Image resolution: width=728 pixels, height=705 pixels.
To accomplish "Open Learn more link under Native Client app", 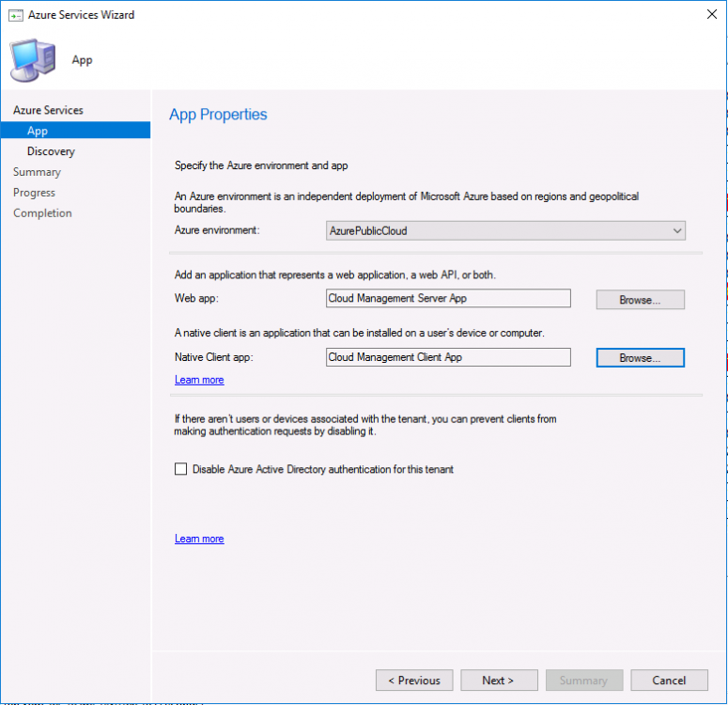I will click(199, 380).
